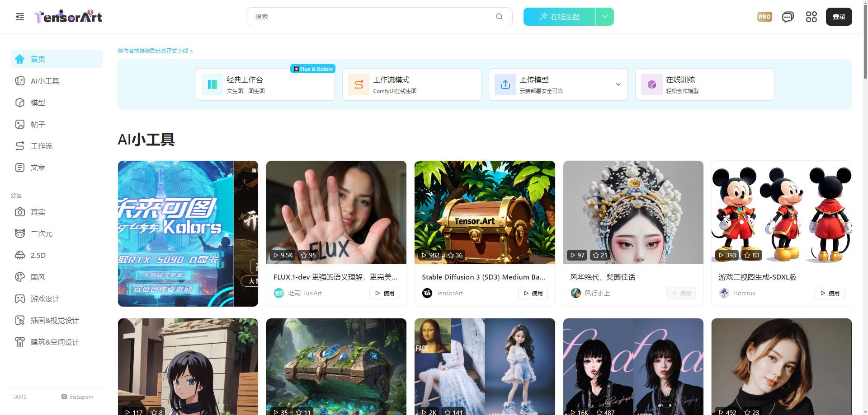868x415 pixels.
Task: Expand the 在线生图 dropdown arrow
Action: pos(604,17)
